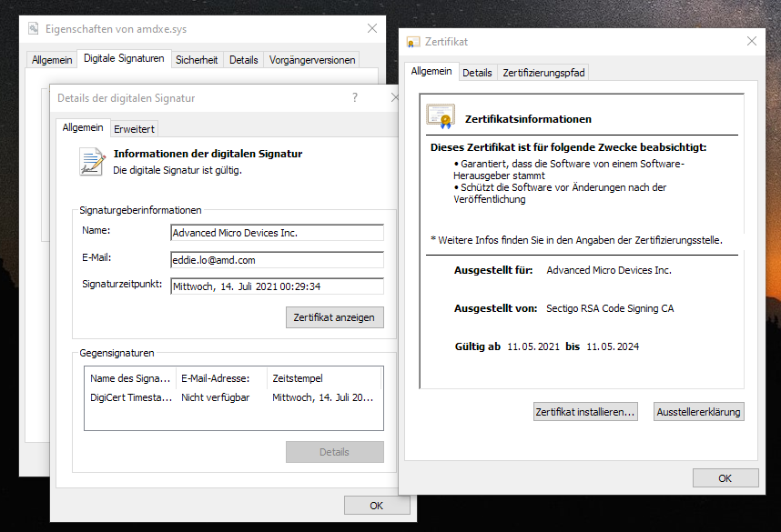Screen dimensions: 781x532
Task: Click the 'Zeitstempel' column header
Action: click(x=324, y=378)
